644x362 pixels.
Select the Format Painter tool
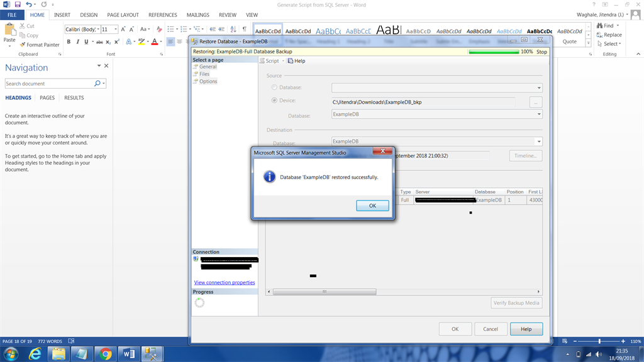click(x=40, y=45)
